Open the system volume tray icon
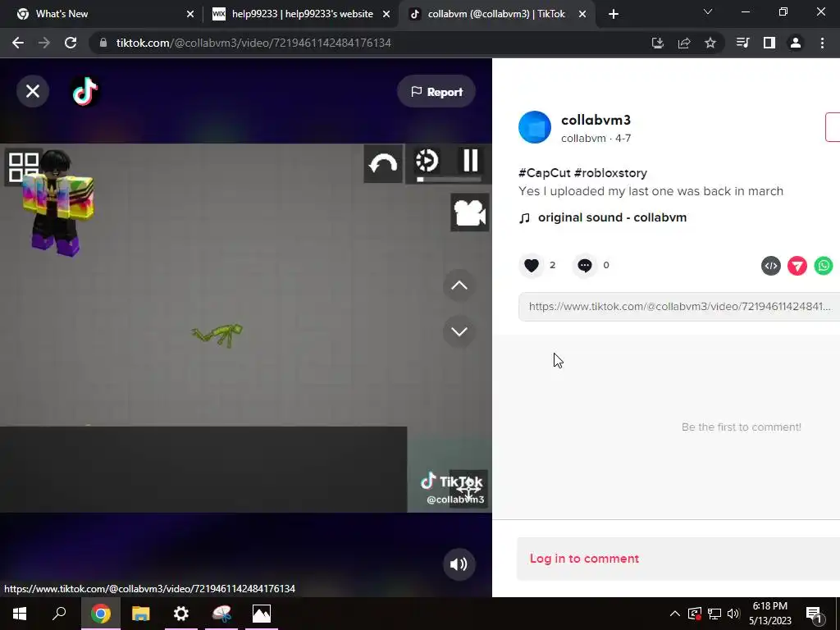This screenshot has height=630, width=840. (x=733, y=614)
